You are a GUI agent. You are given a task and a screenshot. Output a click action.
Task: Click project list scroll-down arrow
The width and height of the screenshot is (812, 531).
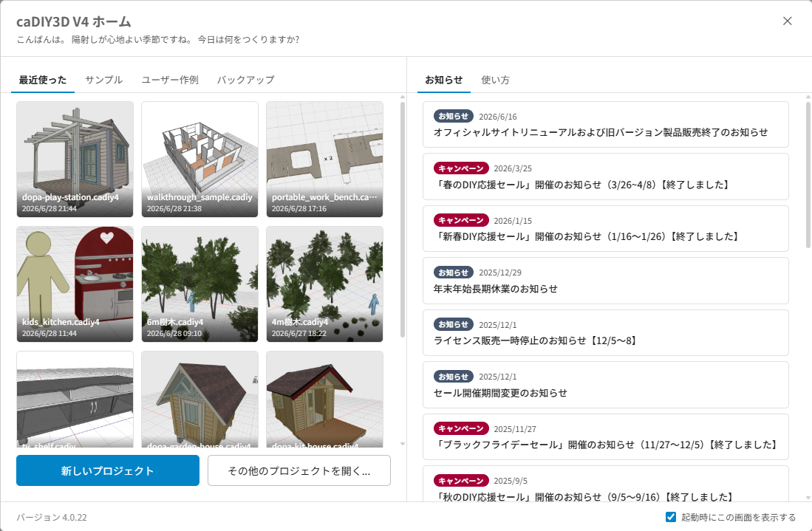click(x=403, y=444)
